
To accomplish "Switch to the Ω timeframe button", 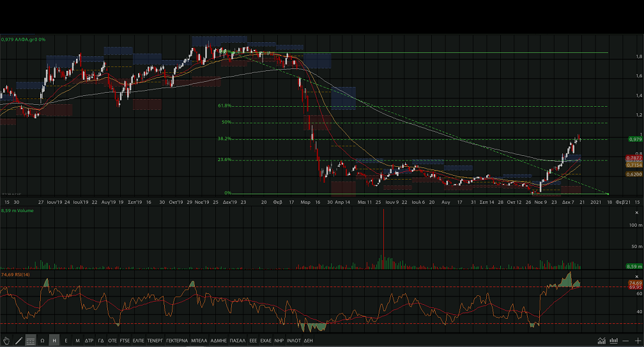I will [42, 341].
